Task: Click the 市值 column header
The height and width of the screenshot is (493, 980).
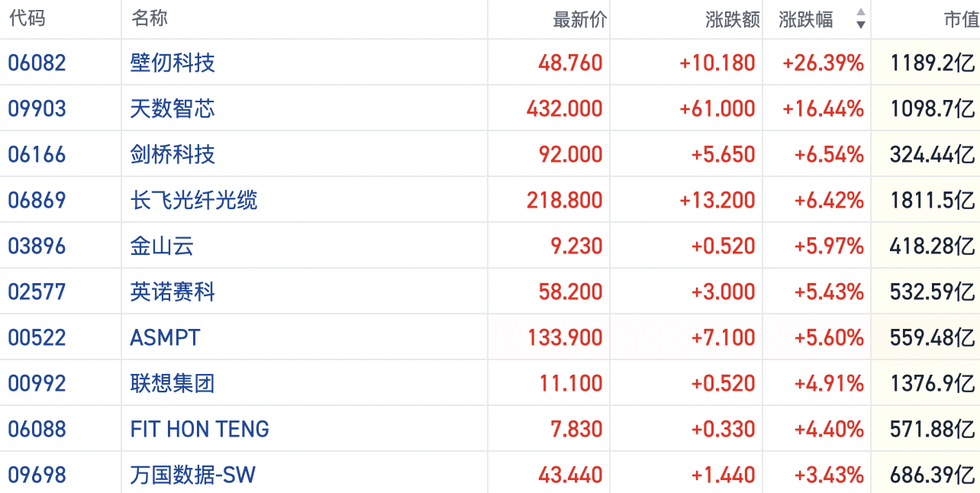Action: (x=961, y=20)
